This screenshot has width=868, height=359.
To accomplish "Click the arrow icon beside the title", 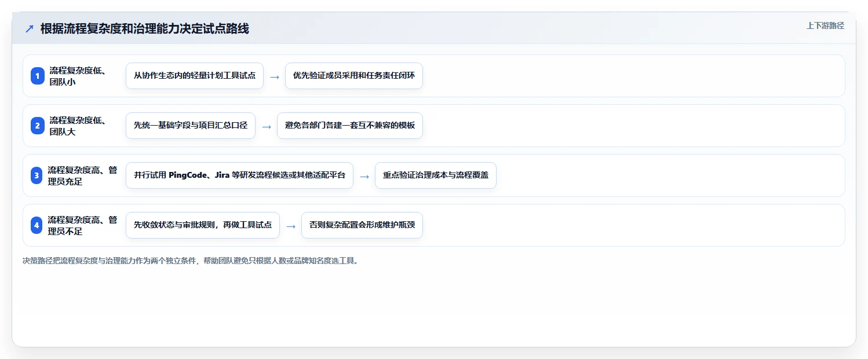I will tap(30, 29).
